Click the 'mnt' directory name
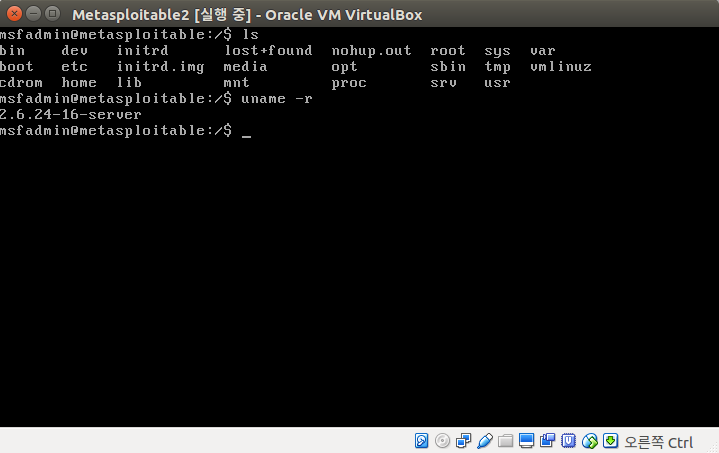The height and width of the screenshot is (453, 719). coord(236,83)
